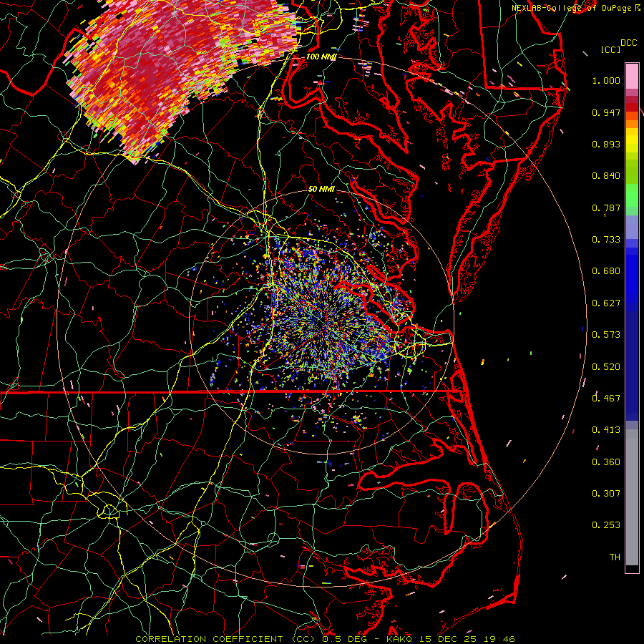
Task: Click the 0.360 legend value
Action: pos(606,462)
